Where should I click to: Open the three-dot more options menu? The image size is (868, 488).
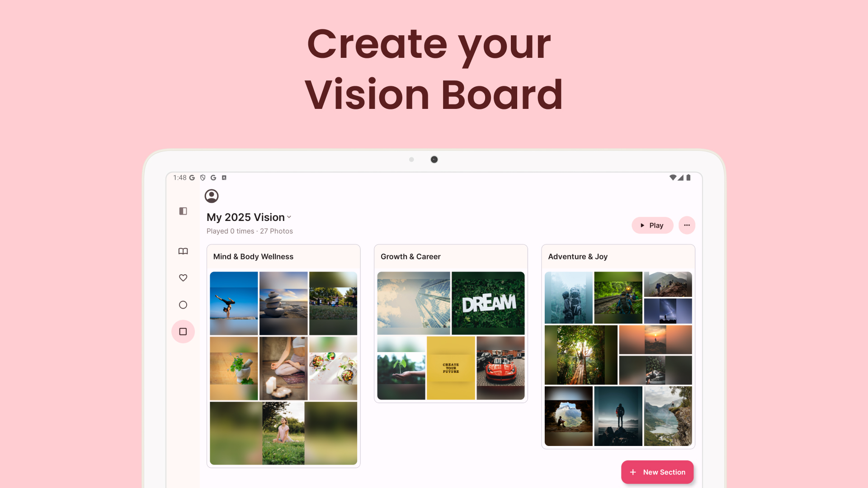(687, 225)
